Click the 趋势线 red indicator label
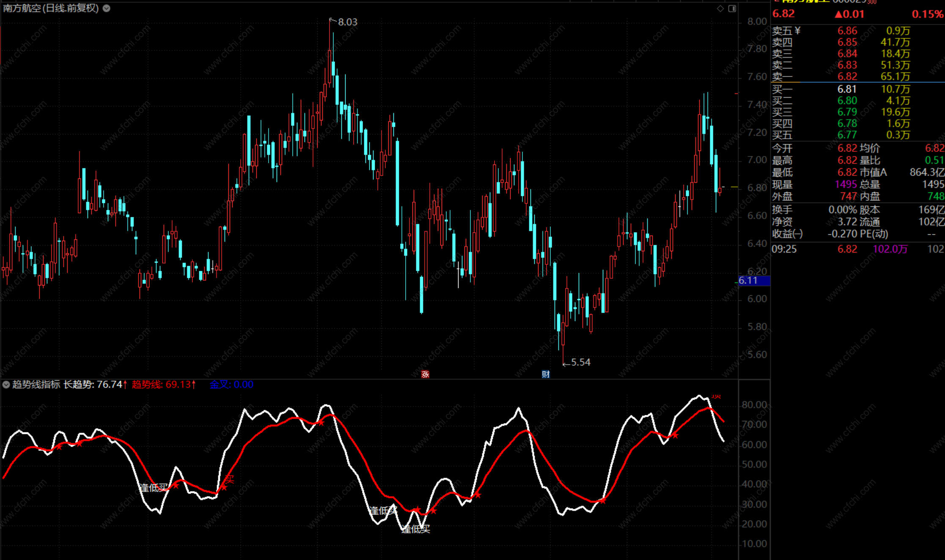The height and width of the screenshot is (560, 945). (x=163, y=384)
